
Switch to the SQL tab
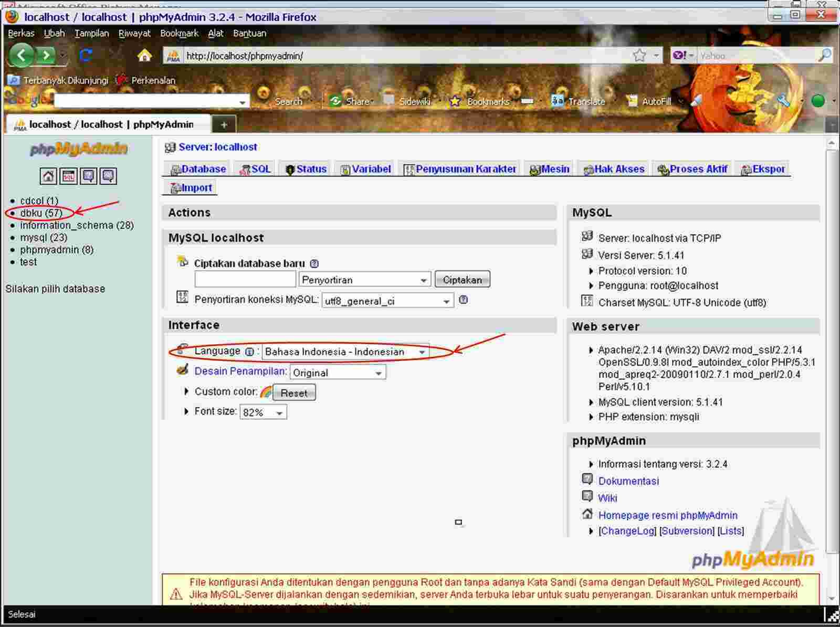click(256, 168)
